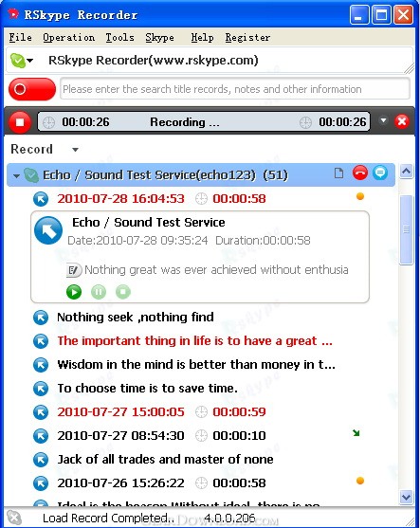Click the orange dot marker on 2010-07-28 record
Image resolution: width=420 pixels, height=528 pixels.
tap(360, 196)
